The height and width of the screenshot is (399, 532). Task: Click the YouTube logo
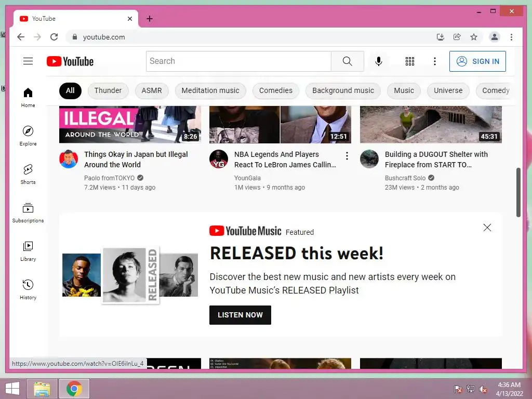click(x=70, y=61)
